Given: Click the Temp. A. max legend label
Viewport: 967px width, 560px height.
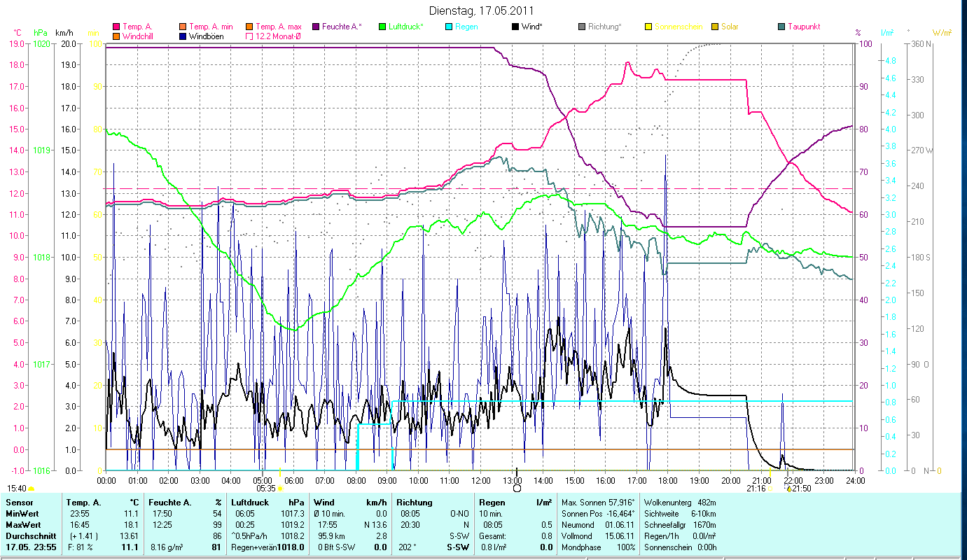Looking at the screenshot, I should click(x=278, y=27).
